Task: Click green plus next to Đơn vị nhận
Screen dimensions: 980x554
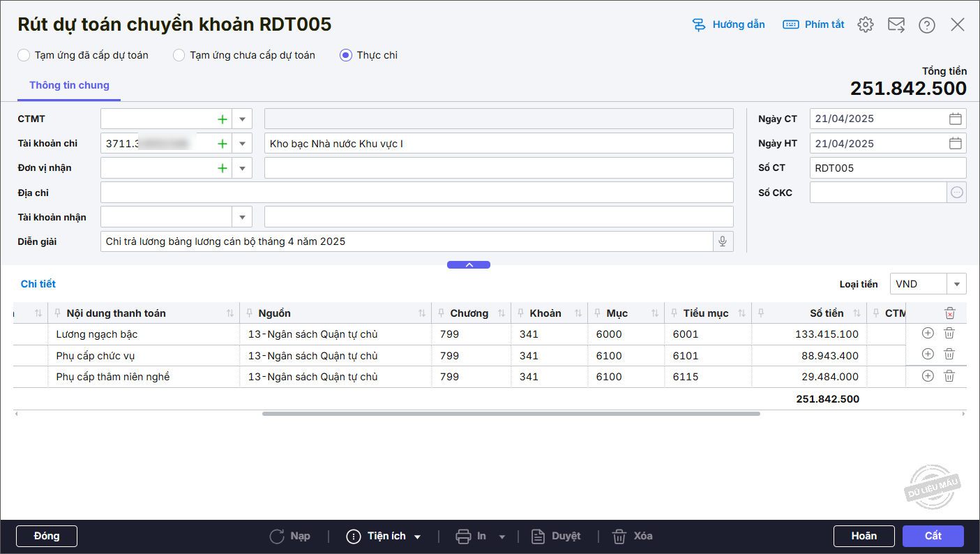Action: coord(223,168)
